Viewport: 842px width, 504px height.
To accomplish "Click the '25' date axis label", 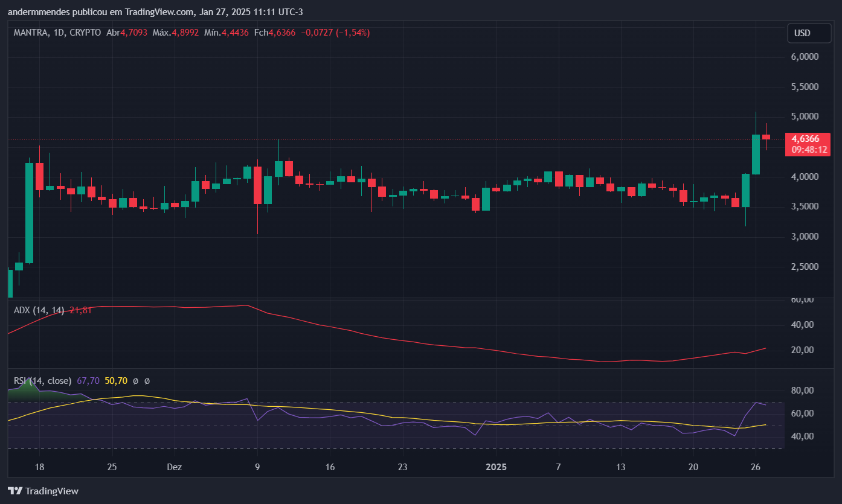I will tap(111, 467).
